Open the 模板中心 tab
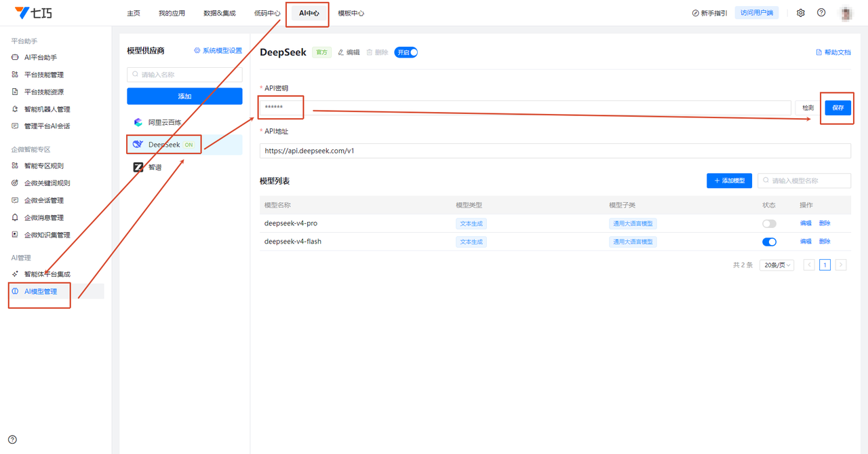 click(351, 13)
